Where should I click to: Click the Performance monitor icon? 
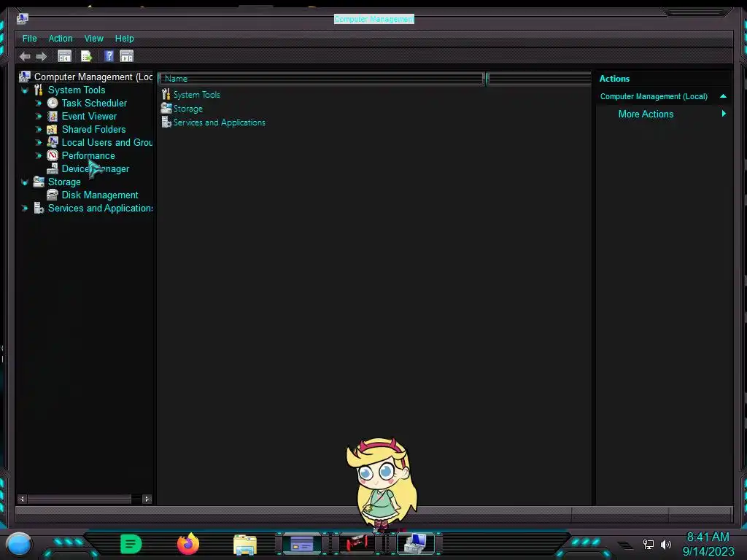click(53, 155)
